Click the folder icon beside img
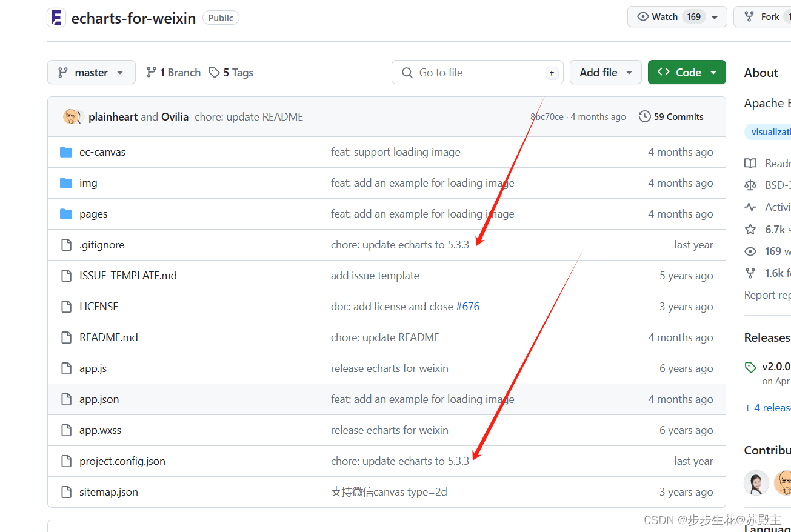This screenshot has width=791, height=532. 66,183
